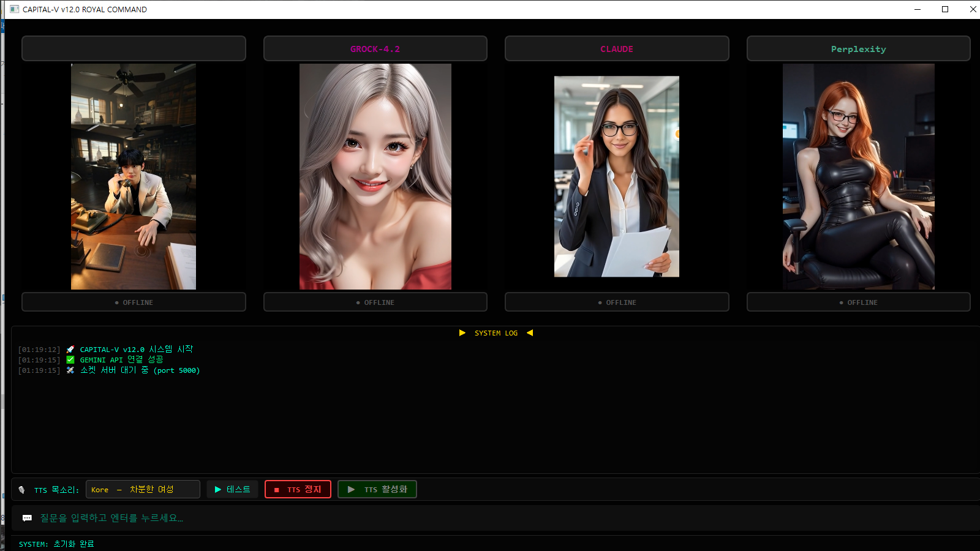Toggle OFFLINE status under Perplexity
Screen dimensions: 980x551
point(858,302)
